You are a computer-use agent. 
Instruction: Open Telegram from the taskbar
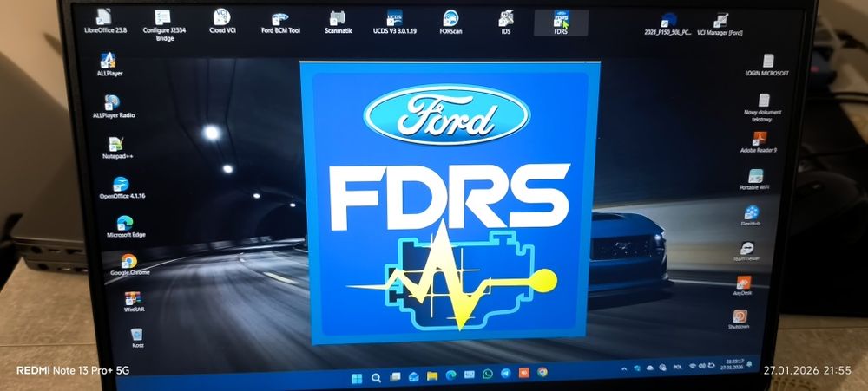[x=505, y=374]
